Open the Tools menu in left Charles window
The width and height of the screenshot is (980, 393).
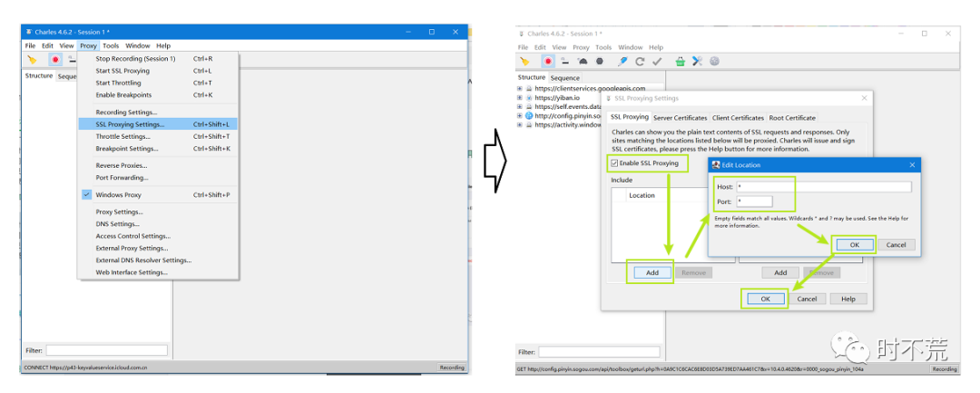tap(111, 45)
